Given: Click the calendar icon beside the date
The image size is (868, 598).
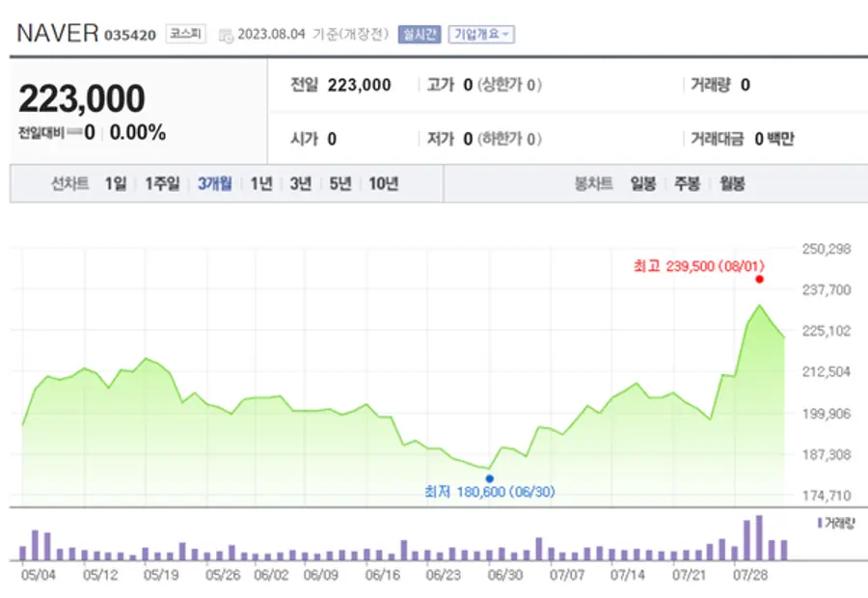Looking at the screenshot, I should (226, 36).
